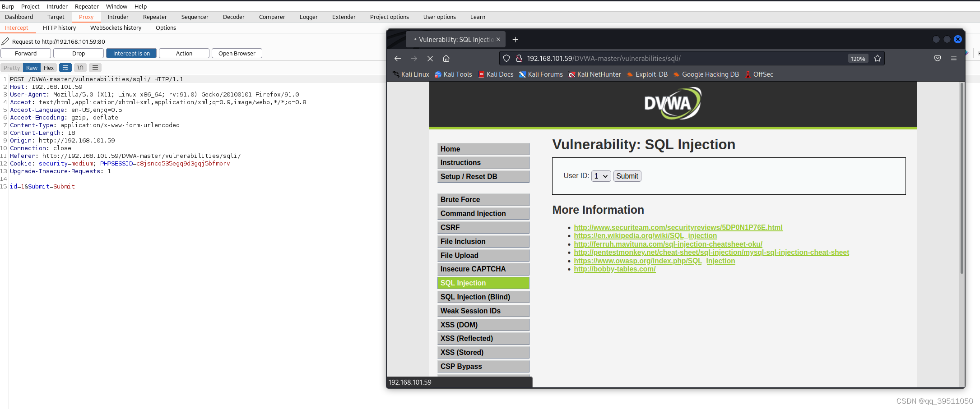Open Kali Linux bookmark

point(411,74)
